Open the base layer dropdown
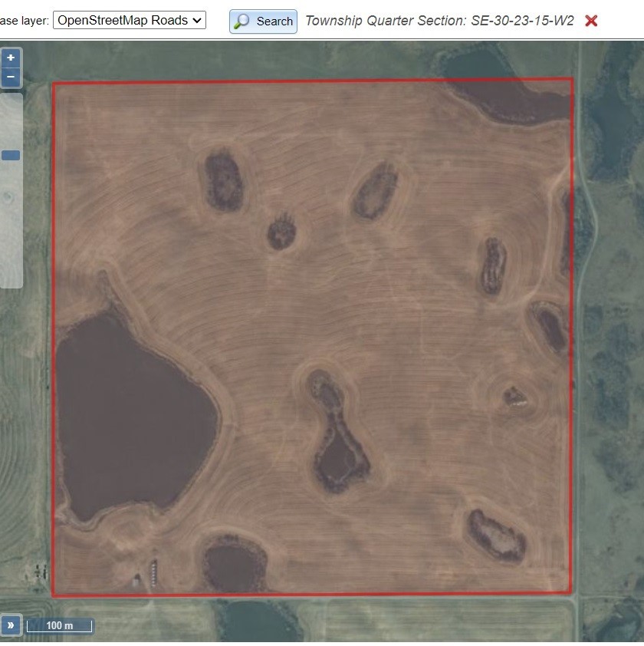Image resolution: width=644 pixels, height=646 pixels. tap(130, 20)
